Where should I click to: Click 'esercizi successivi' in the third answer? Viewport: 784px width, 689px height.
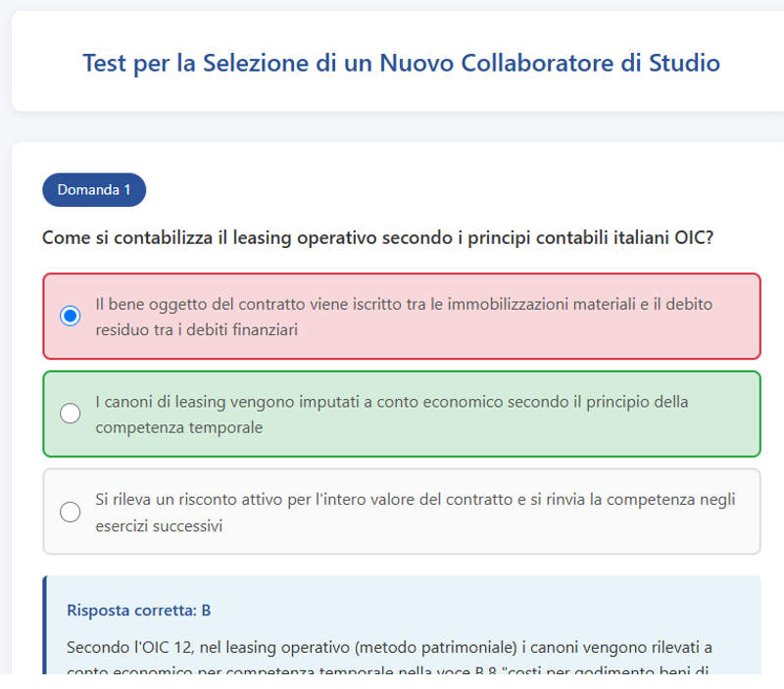coord(159,526)
